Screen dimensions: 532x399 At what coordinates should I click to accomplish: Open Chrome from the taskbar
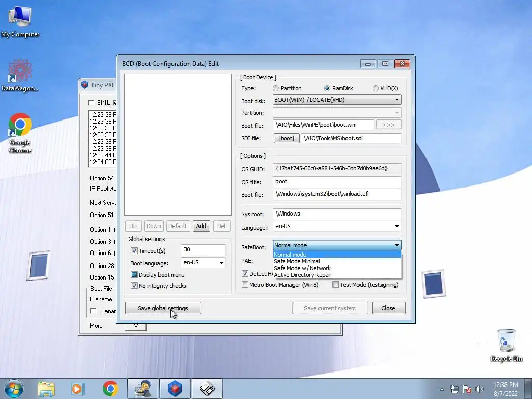coord(110,389)
